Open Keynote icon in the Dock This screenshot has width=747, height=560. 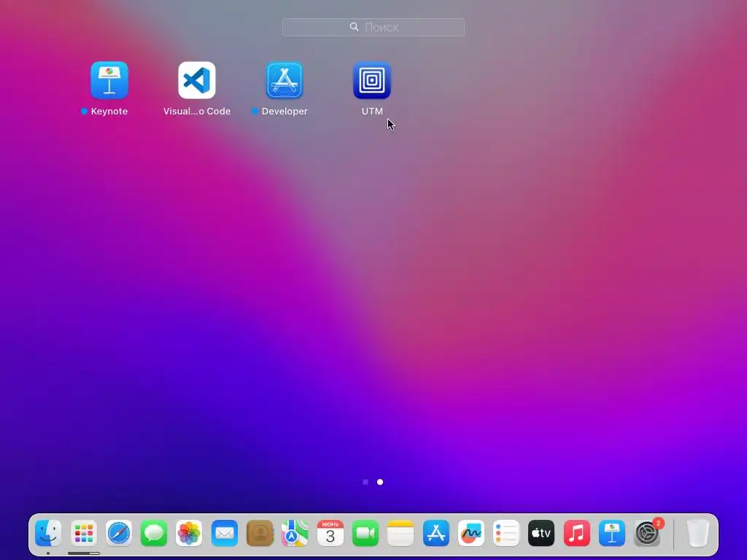click(612, 533)
